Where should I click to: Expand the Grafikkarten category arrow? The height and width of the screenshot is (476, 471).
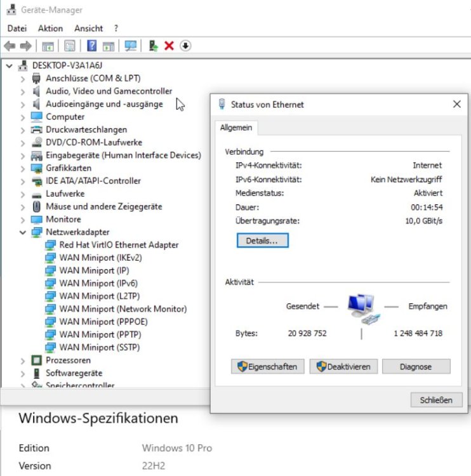tap(23, 168)
